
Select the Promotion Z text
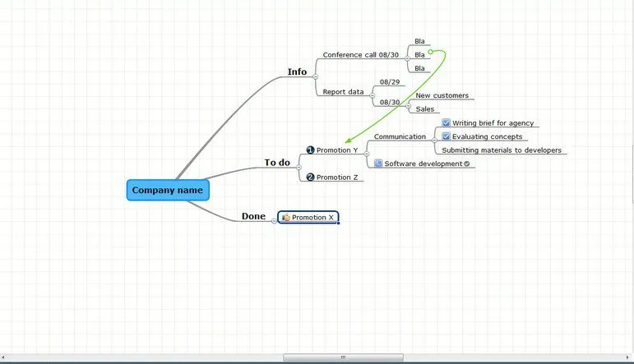click(337, 177)
